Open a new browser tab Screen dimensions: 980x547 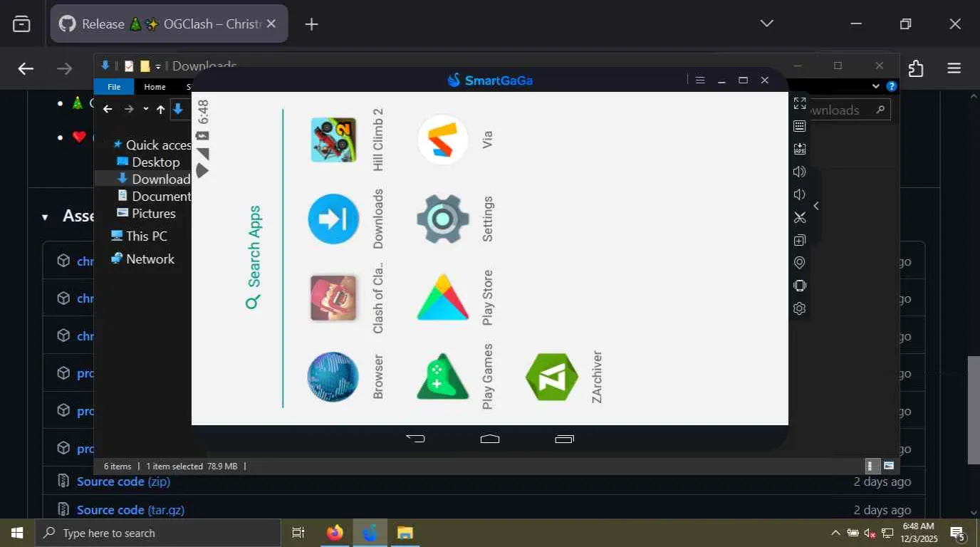tap(311, 24)
